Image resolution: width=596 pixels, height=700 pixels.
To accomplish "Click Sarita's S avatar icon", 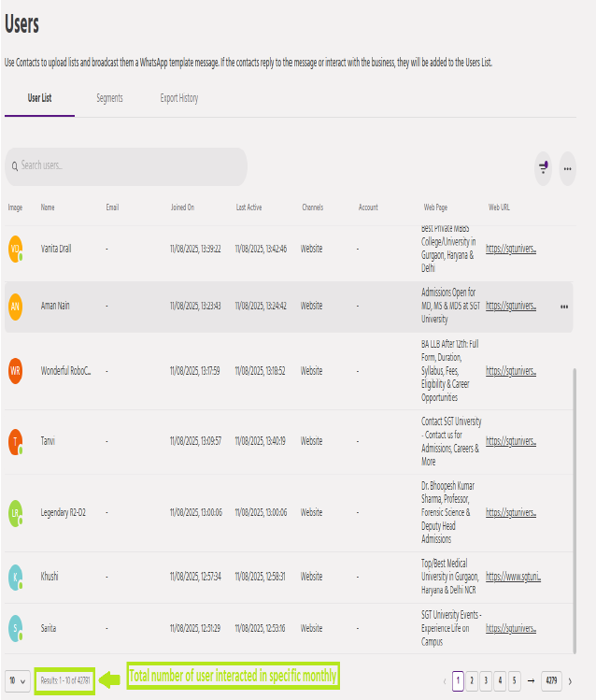I will tap(15, 628).
